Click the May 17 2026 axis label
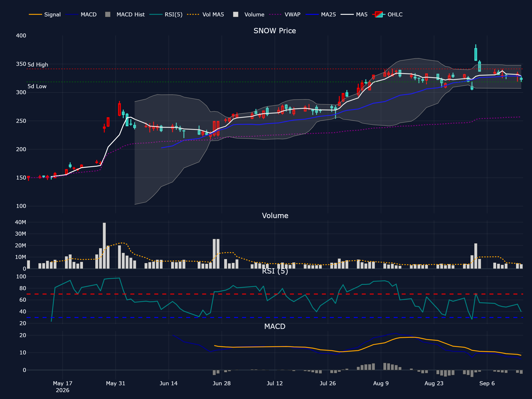The image size is (532, 399). tap(63, 387)
